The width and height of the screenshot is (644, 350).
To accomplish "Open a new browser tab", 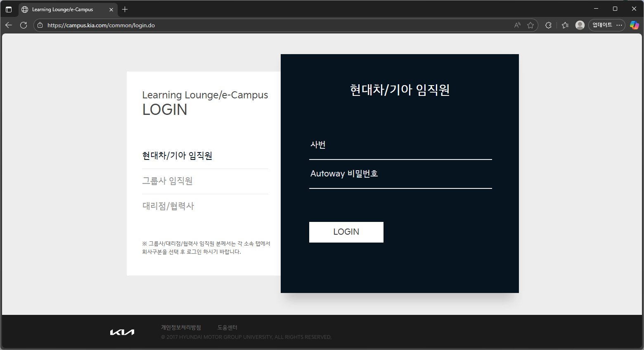I will click(125, 9).
